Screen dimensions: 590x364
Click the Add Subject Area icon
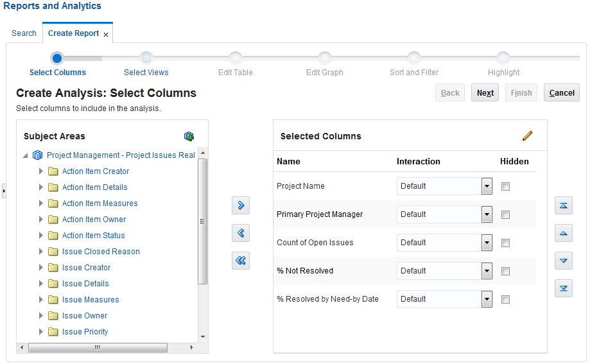[x=189, y=136]
